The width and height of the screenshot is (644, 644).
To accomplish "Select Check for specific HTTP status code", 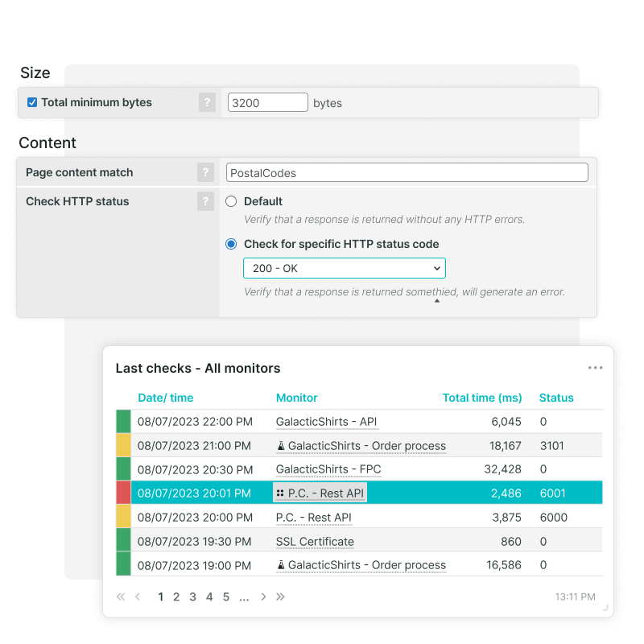I will pyautogui.click(x=231, y=244).
